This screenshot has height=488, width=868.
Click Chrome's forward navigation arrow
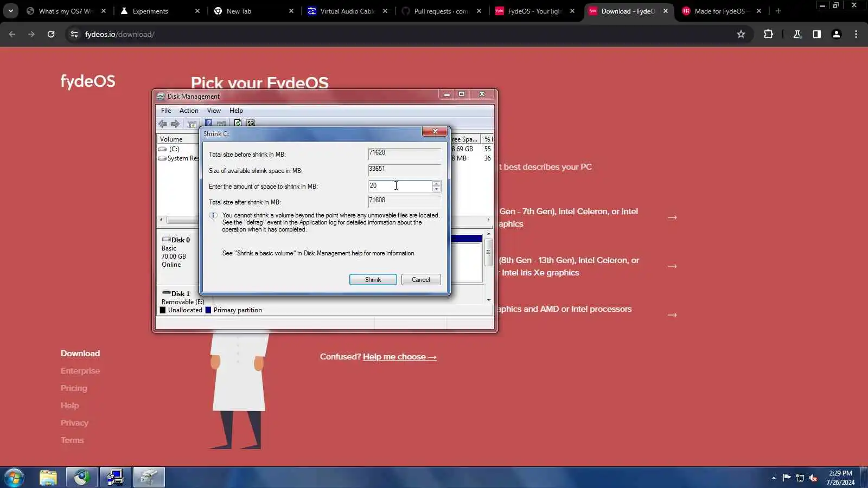(x=31, y=34)
